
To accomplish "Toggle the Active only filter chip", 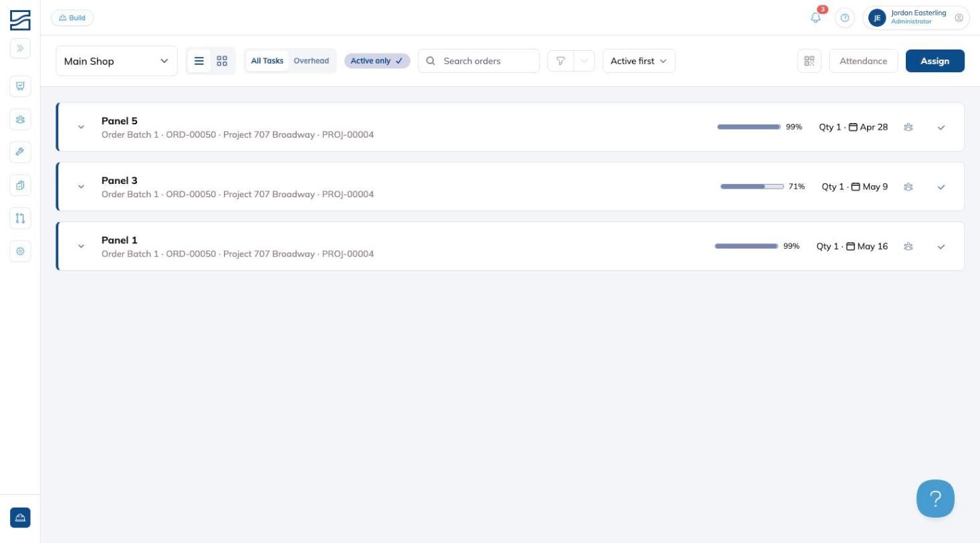I will 377,61.
